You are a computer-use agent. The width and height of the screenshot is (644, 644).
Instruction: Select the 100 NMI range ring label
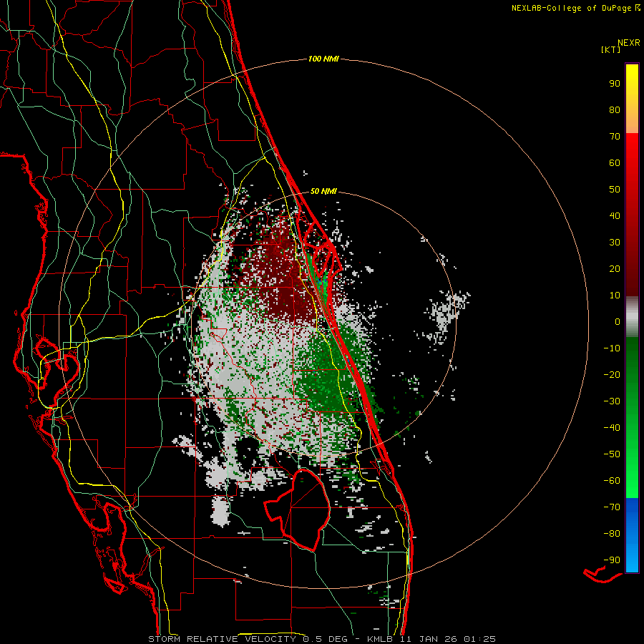(323, 59)
